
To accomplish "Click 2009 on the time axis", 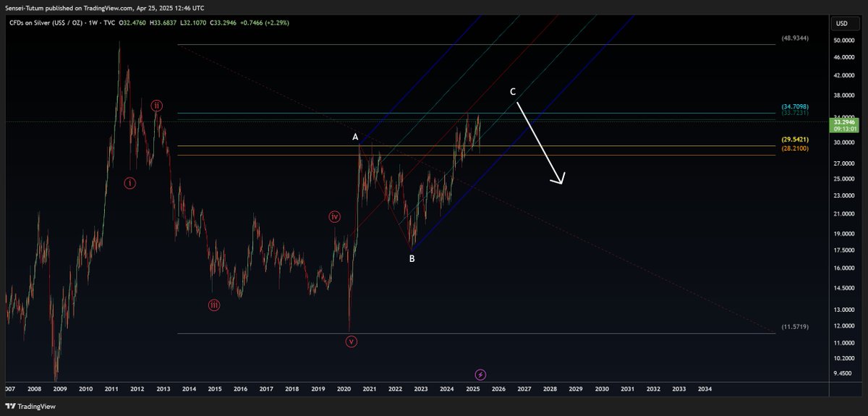I will point(60,389).
